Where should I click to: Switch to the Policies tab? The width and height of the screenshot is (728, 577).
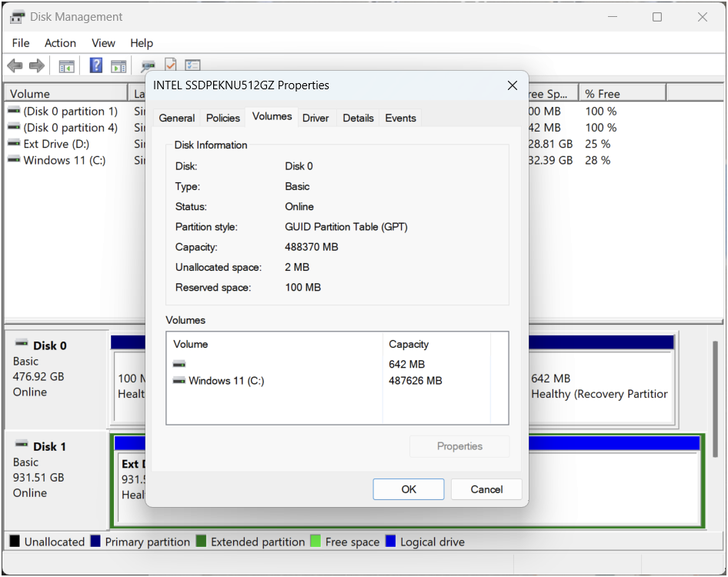tap(223, 118)
